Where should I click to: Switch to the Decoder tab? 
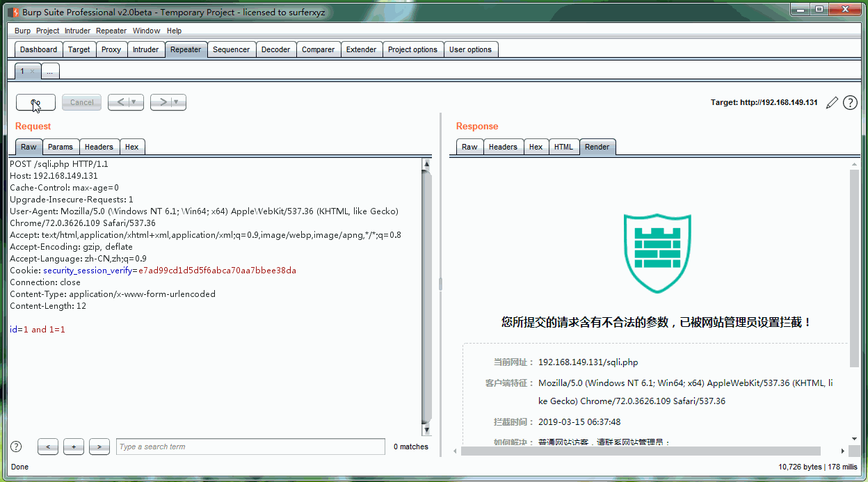[x=276, y=49]
